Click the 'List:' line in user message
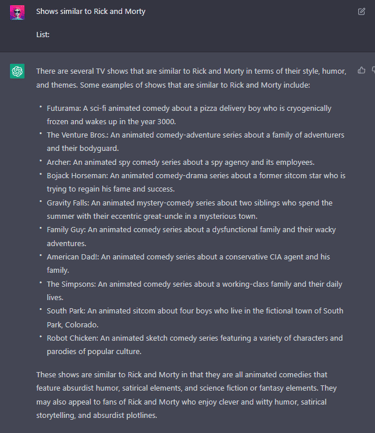 coord(43,35)
